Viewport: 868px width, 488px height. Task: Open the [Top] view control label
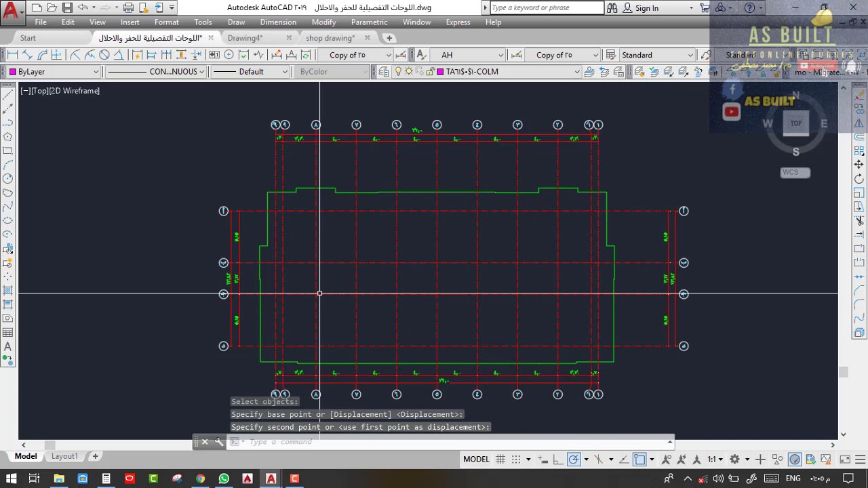click(x=39, y=91)
